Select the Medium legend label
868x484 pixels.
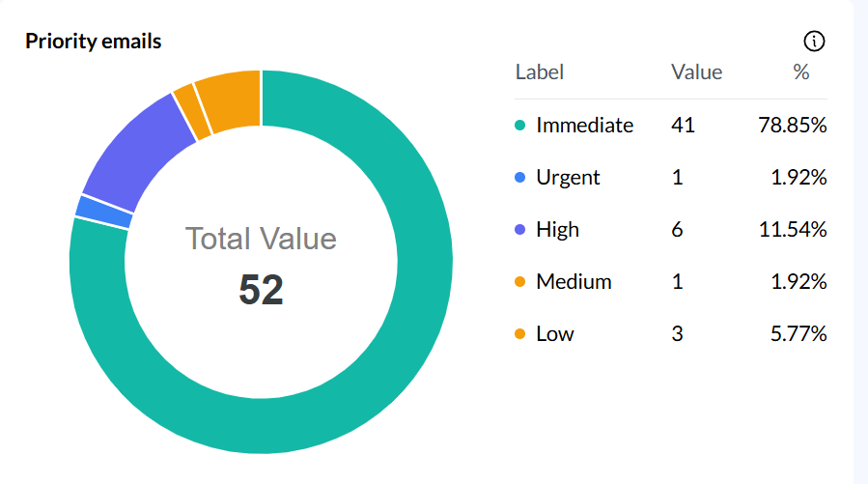(574, 282)
